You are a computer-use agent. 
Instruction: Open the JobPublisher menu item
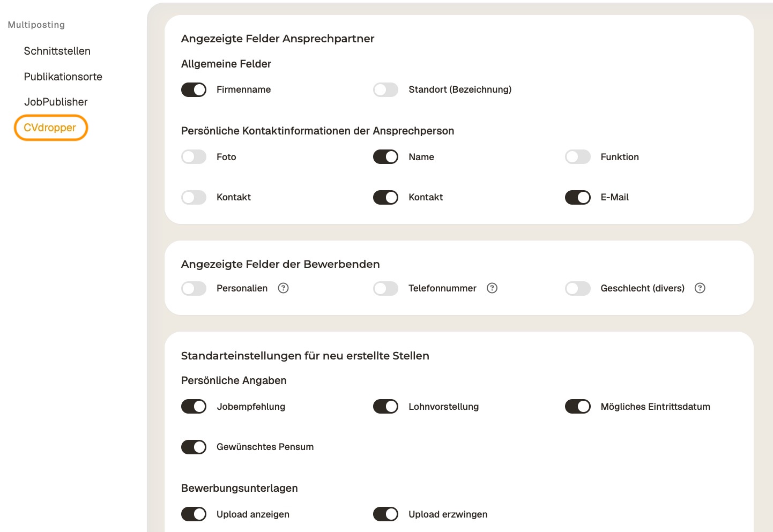(56, 102)
